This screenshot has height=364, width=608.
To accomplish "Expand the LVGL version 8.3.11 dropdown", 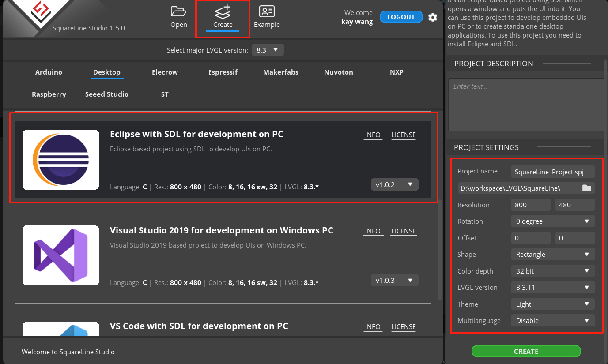I will pyautogui.click(x=553, y=287).
